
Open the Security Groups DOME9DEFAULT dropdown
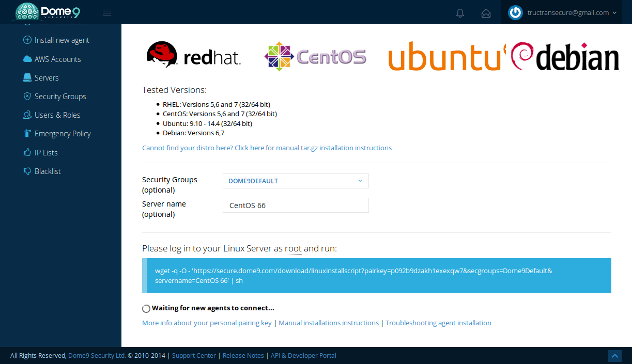(x=296, y=181)
